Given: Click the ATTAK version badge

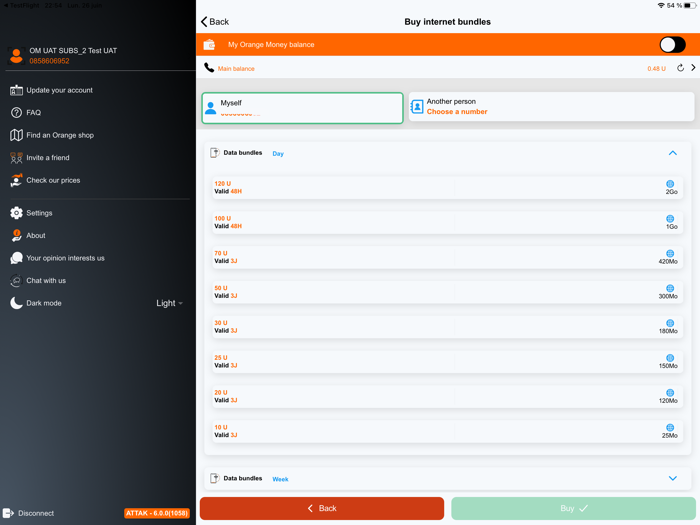Looking at the screenshot, I should [x=157, y=513].
